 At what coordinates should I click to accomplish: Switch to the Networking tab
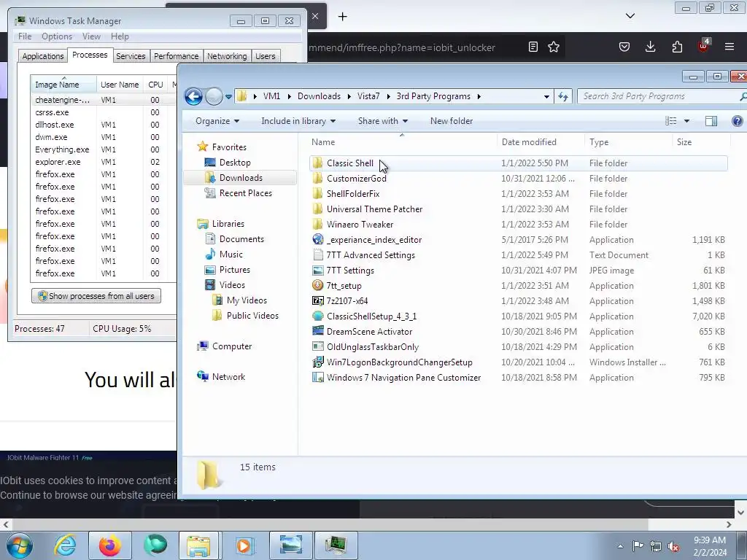coord(227,56)
